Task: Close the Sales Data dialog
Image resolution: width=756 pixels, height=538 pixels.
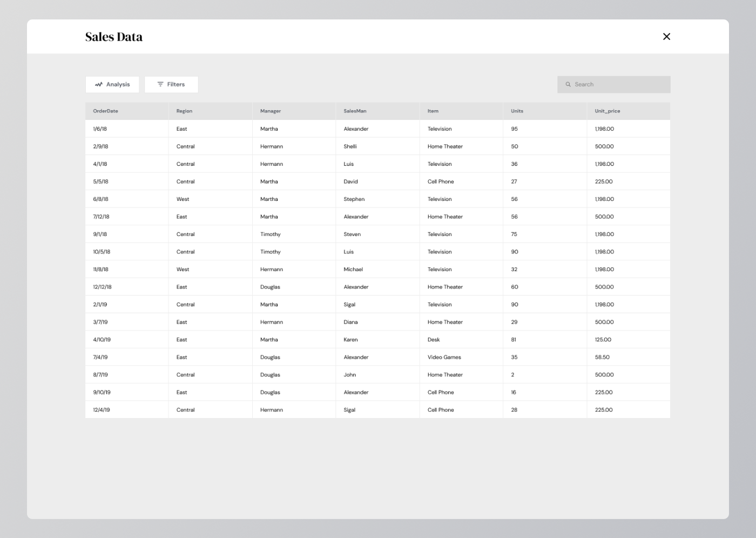Action: click(666, 37)
